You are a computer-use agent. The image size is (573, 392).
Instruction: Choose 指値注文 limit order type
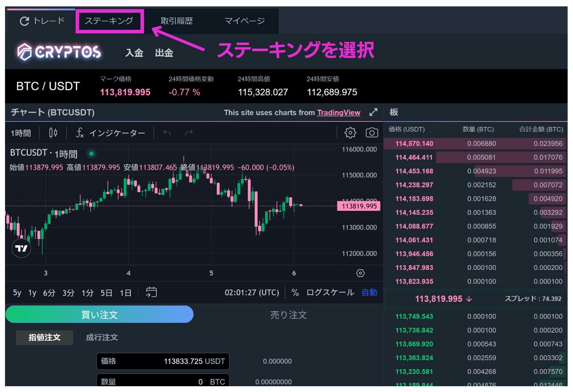44,337
